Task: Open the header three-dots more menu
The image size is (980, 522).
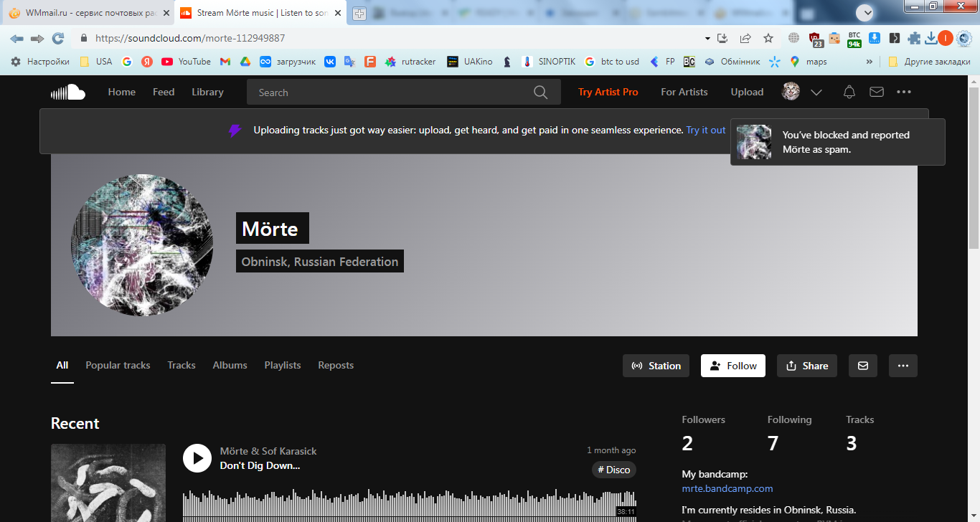Action: click(x=904, y=92)
